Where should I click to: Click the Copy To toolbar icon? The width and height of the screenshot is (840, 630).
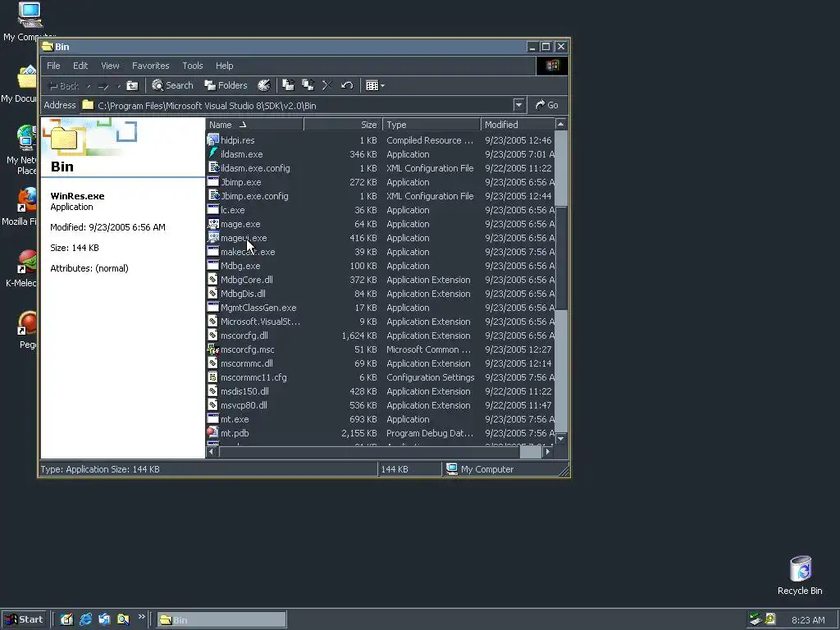click(308, 85)
